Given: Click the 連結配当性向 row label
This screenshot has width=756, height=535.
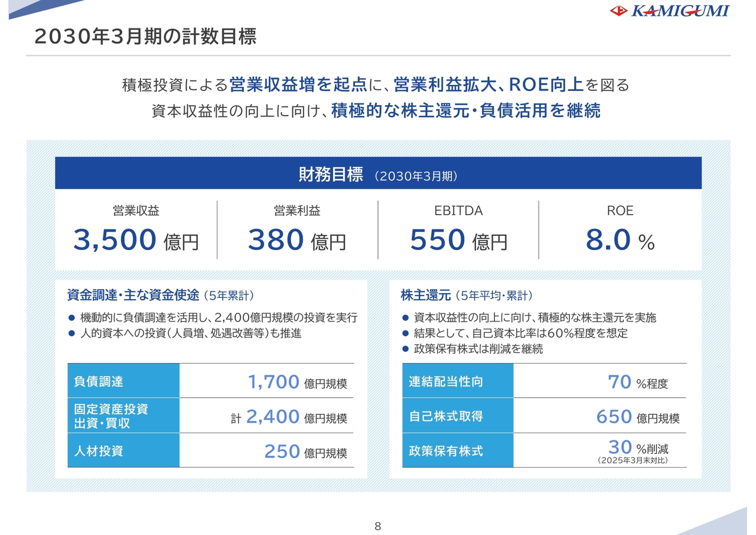Looking at the screenshot, I should (458, 381).
